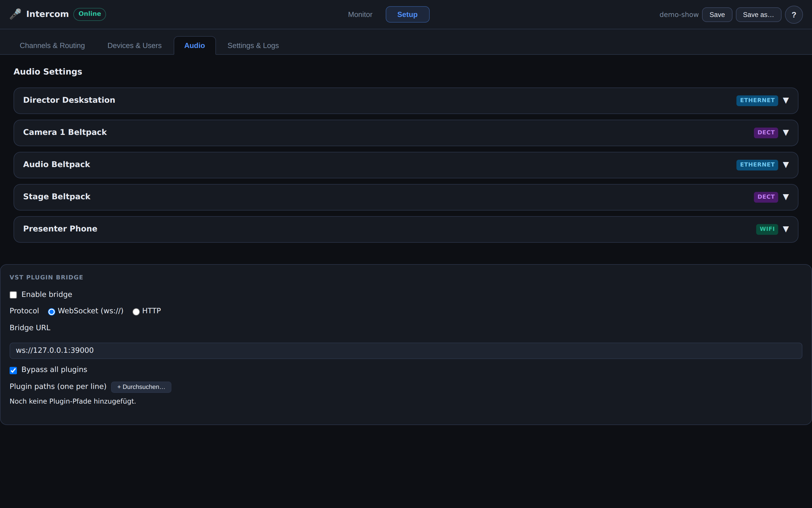Switch to Monitor mode
Viewport: 812px width, 508px height.
click(360, 14)
